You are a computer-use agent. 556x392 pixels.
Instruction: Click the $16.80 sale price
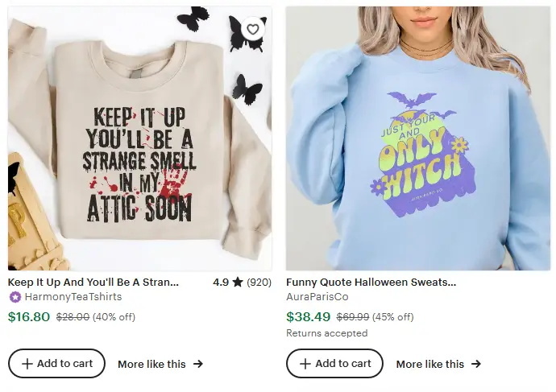tap(29, 316)
